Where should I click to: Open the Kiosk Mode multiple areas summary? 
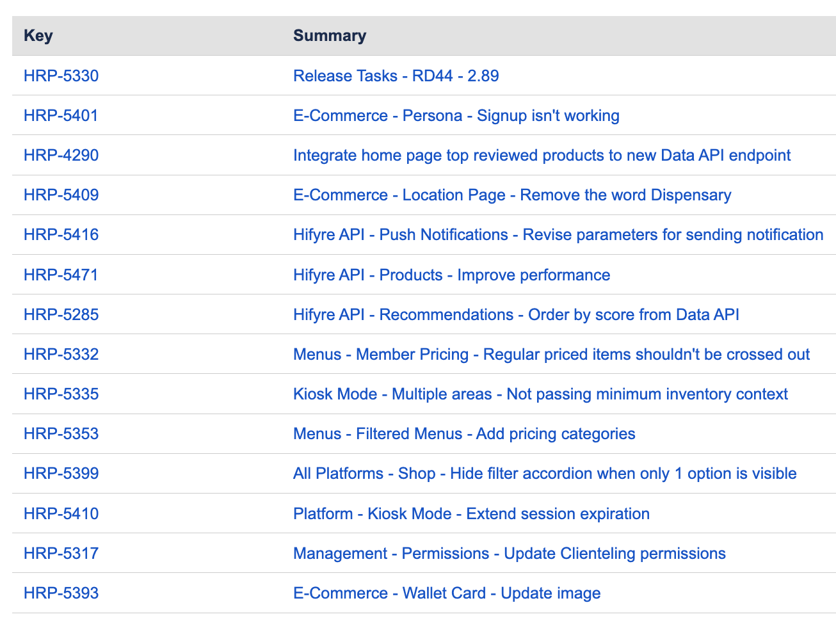point(540,394)
